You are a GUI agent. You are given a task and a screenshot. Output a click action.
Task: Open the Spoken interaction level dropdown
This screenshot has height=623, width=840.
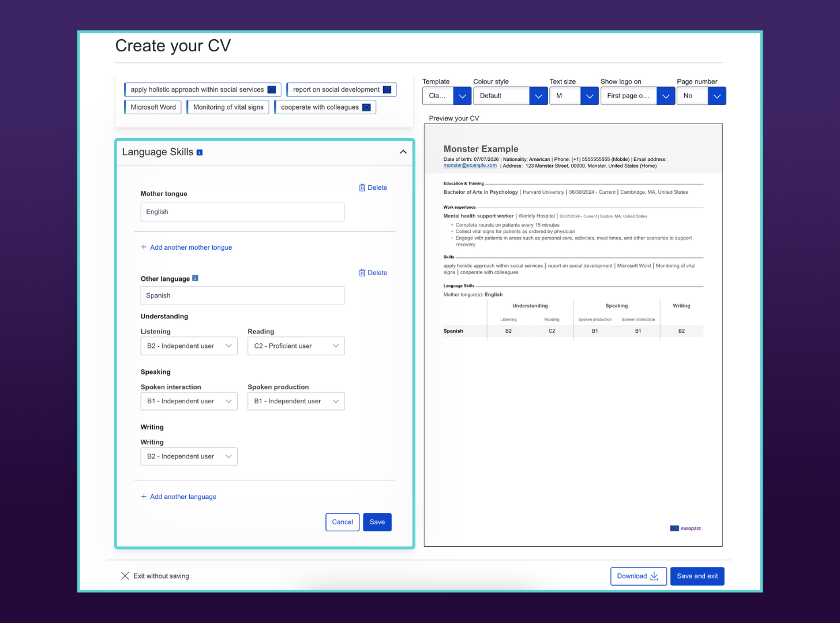click(x=189, y=401)
